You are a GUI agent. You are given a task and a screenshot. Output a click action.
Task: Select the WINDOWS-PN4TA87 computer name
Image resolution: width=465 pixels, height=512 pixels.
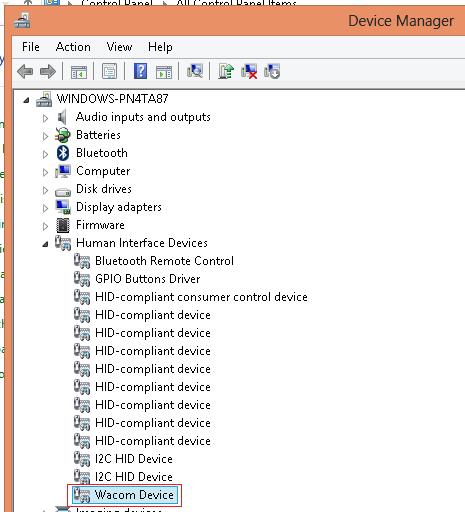[112, 99]
